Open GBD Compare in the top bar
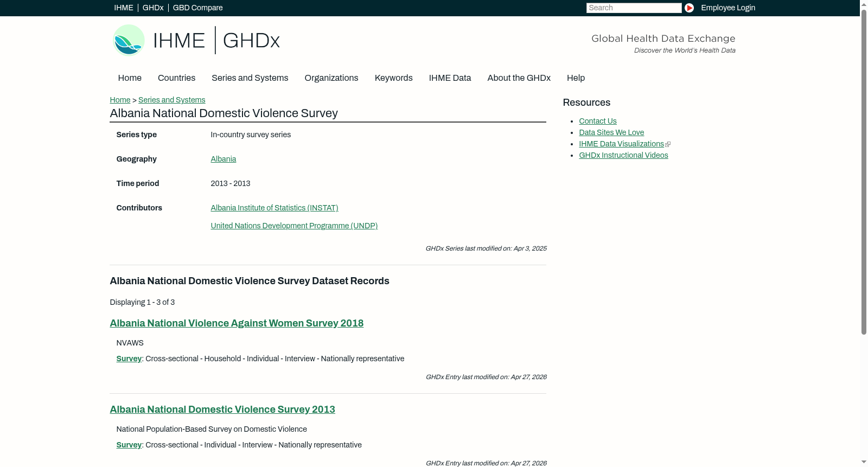 click(x=197, y=8)
